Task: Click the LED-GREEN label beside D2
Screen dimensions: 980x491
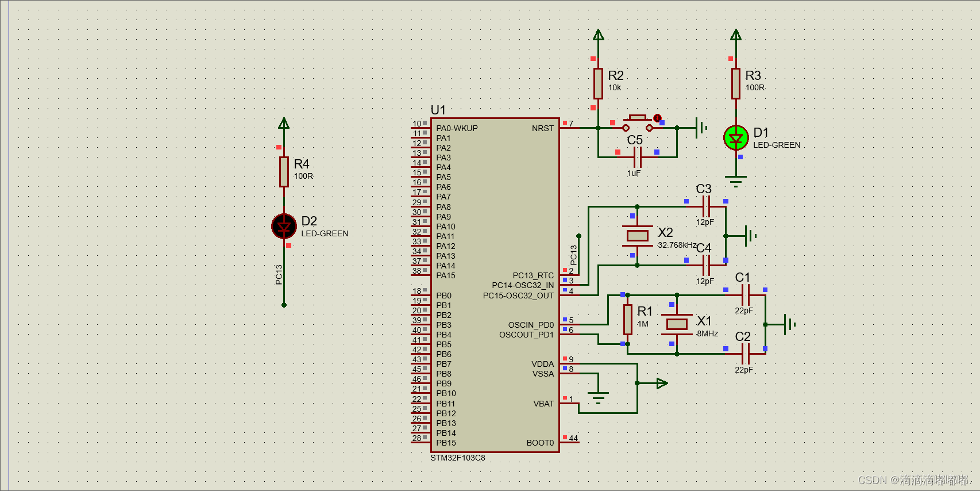Action: pyautogui.click(x=325, y=234)
